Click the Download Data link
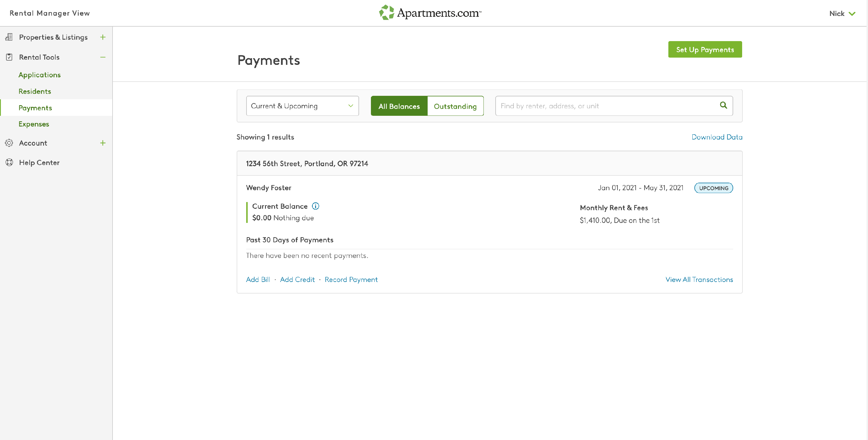 pos(717,137)
